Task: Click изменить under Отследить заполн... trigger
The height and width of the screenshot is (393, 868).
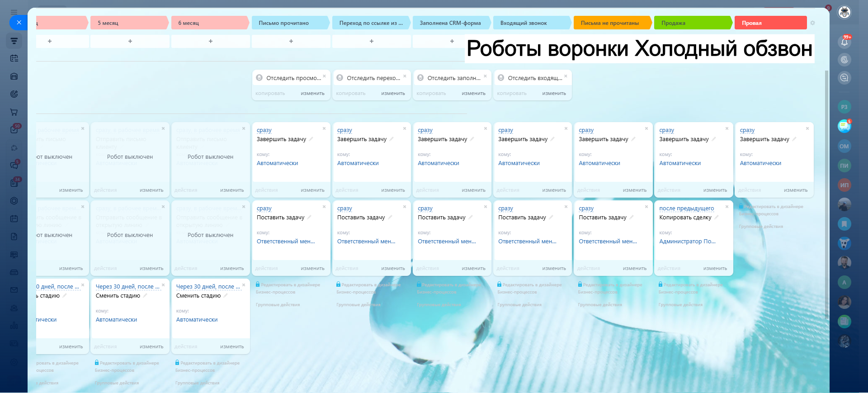Action: (x=473, y=94)
